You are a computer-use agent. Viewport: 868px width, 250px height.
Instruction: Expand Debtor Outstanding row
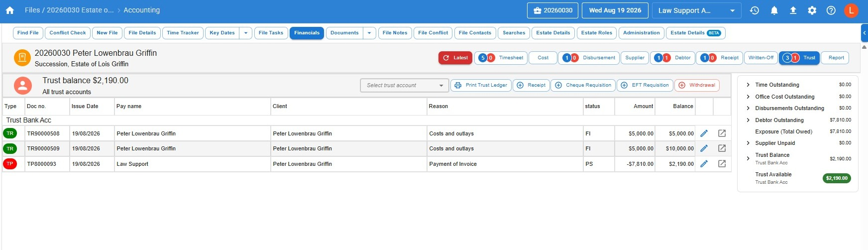click(748, 120)
